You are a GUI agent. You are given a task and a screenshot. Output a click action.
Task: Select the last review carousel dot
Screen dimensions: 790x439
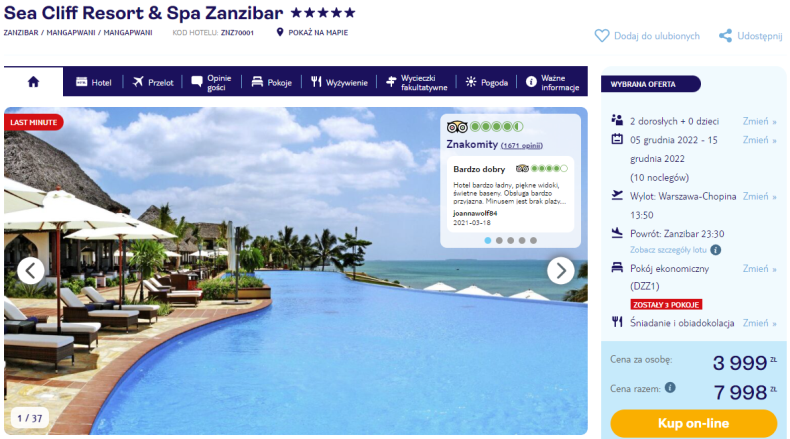pyautogui.click(x=533, y=240)
